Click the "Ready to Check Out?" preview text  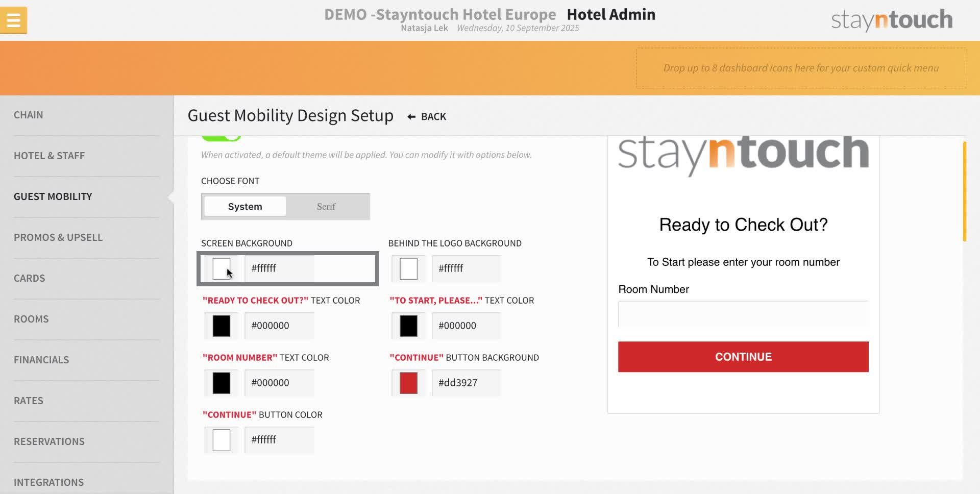coord(743,225)
